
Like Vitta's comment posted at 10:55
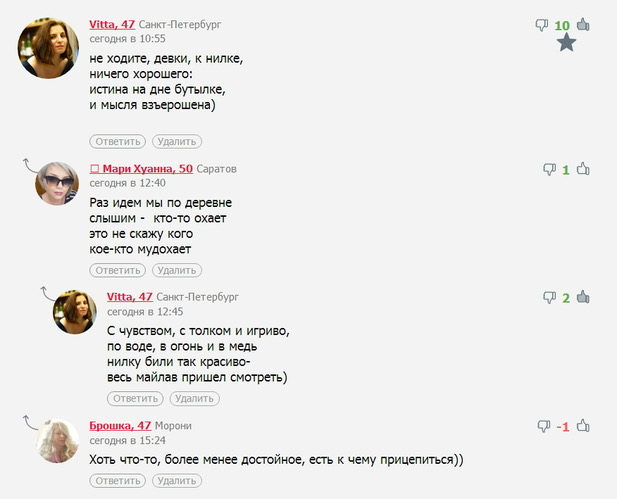(x=583, y=25)
